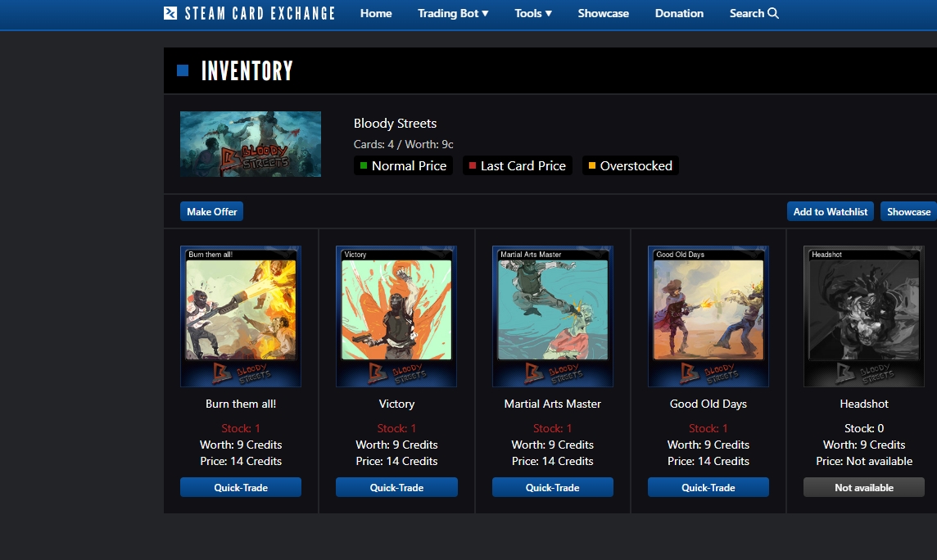The width and height of the screenshot is (937, 560).
Task: Click the 'Burn them all!' card name label
Action: [x=241, y=404]
